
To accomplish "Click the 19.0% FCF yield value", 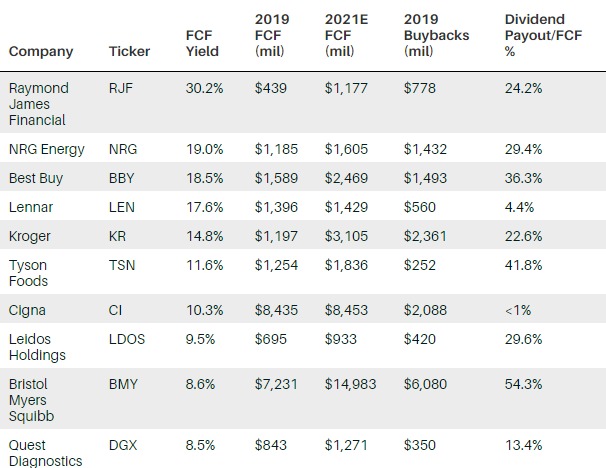I will pyautogui.click(x=204, y=149).
